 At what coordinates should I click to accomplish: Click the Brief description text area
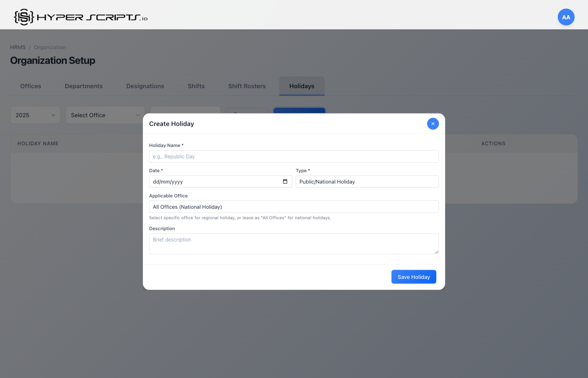[294, 244]
